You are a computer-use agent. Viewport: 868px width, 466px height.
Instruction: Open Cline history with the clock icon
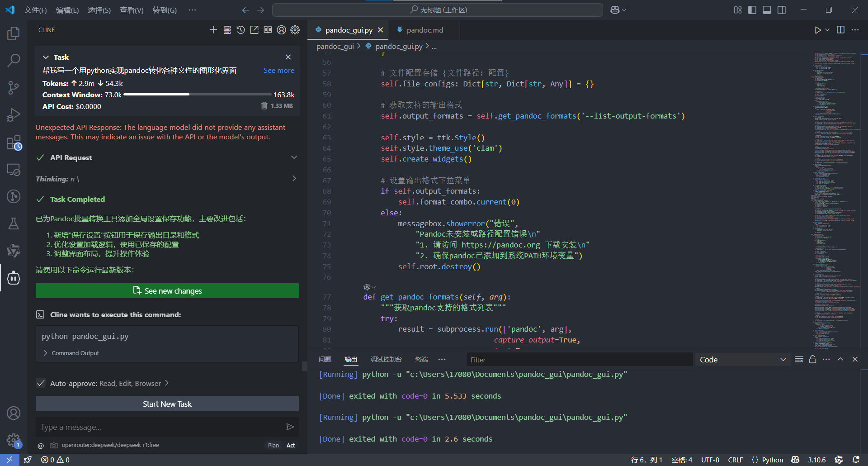(x=241, y=30)
